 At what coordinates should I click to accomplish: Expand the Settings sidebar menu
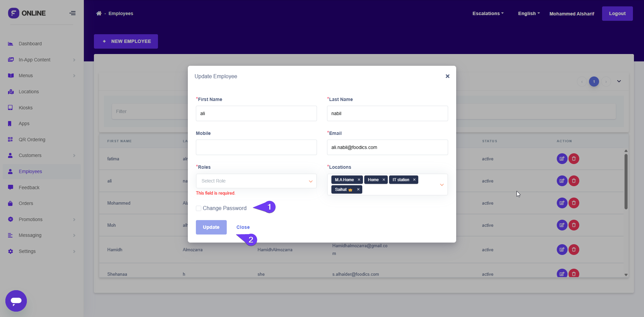[27, 251]
